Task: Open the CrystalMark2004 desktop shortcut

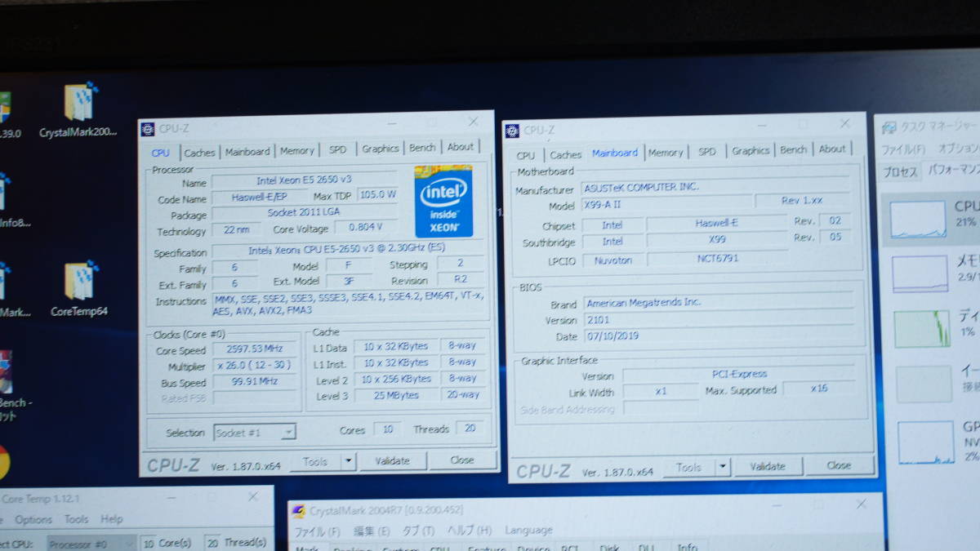Action: tap(79, 111)
